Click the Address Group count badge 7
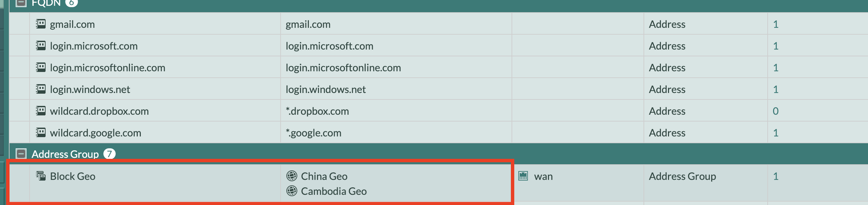 coord(109,154)
